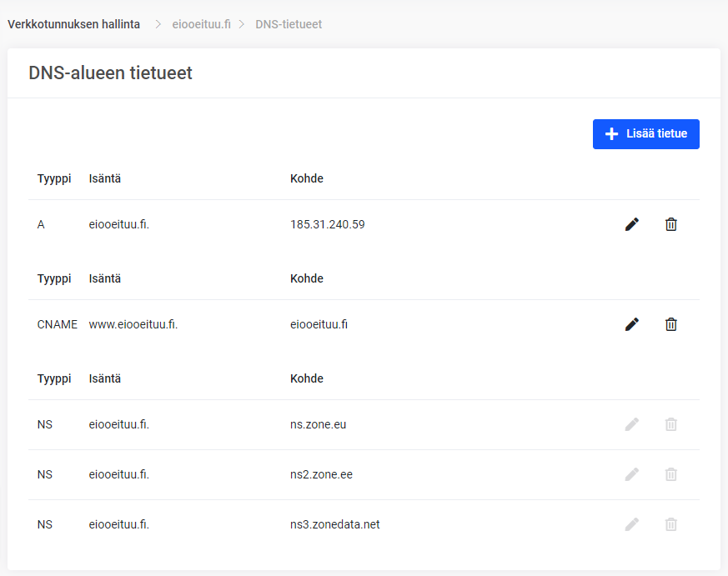Viewport: 728px width, 576px height.
Task: Edit the A record pencil icon
Action: (x=632, y=224)
